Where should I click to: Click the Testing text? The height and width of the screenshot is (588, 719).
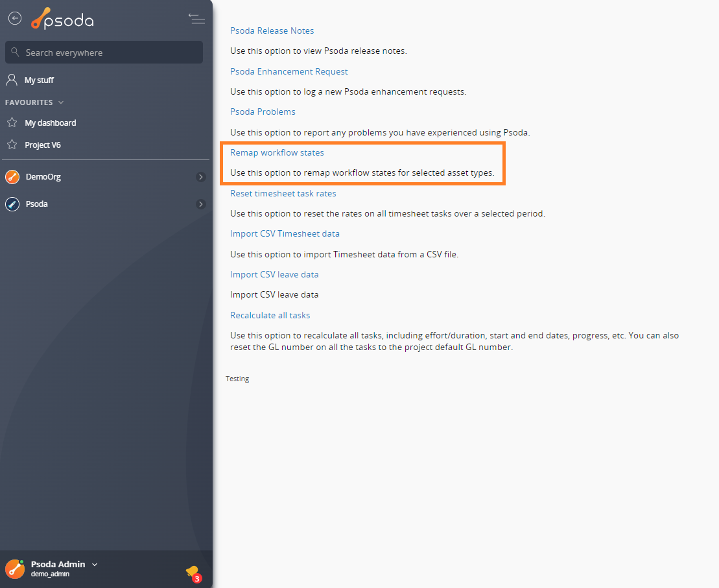click(x=237, y=379)
